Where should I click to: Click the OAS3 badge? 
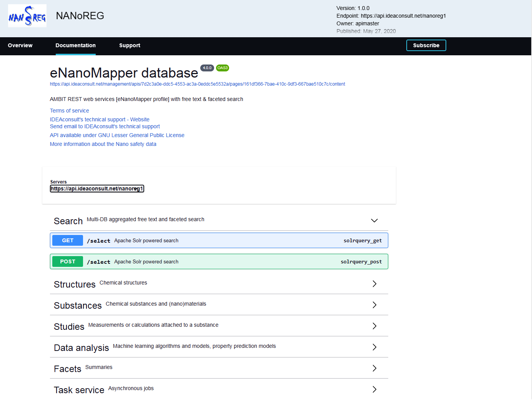point(223,68)
